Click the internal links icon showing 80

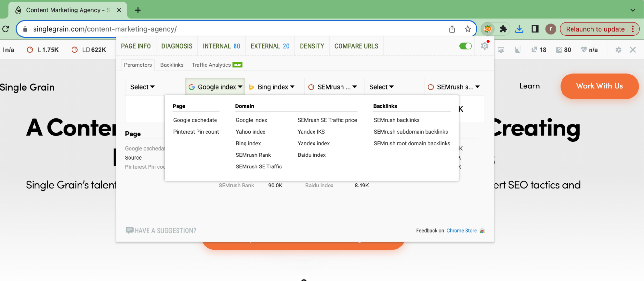click(x=564, y=50)
